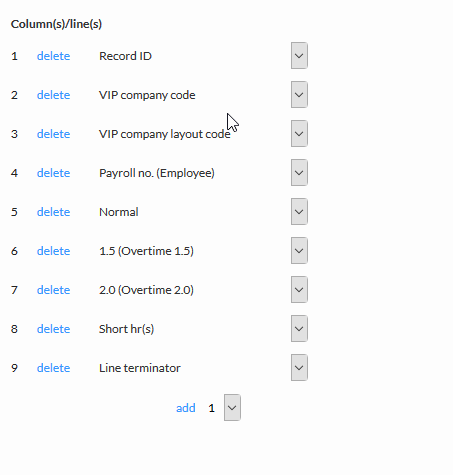Expand the Short hr(s) dropdown
Image resolution: width=453 pixels, height=475 pixels.
coord(299,329)
